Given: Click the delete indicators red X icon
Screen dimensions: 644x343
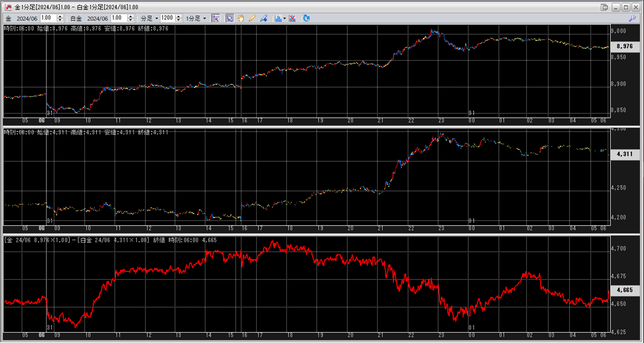Looking at the screenshot, I should (x=292, y=18).
